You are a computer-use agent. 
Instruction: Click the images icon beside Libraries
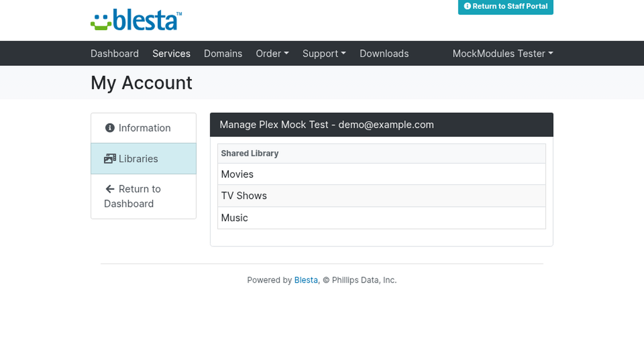pos(110,159)
